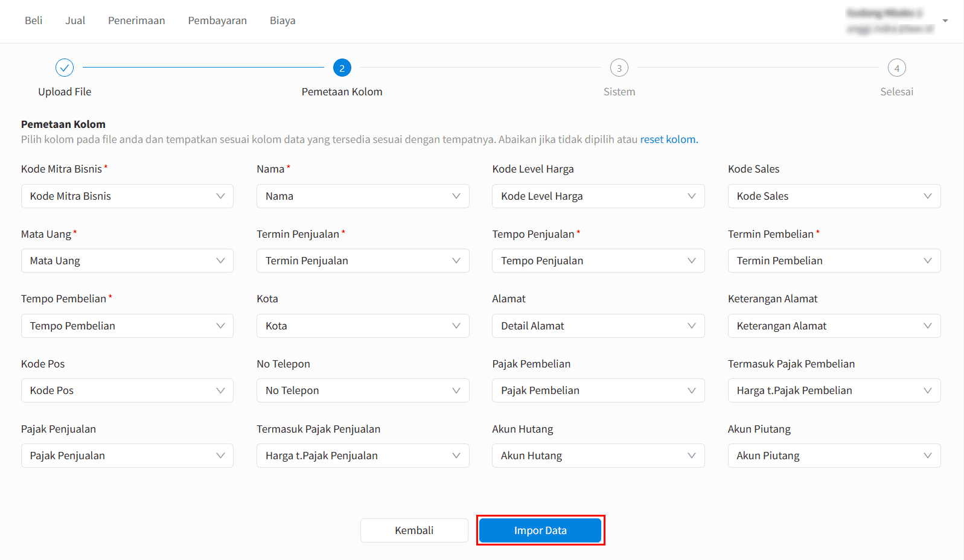Open the Mata Uang dropdown
The height and width of the screenshot is (560, 964).
pos(127,261)
